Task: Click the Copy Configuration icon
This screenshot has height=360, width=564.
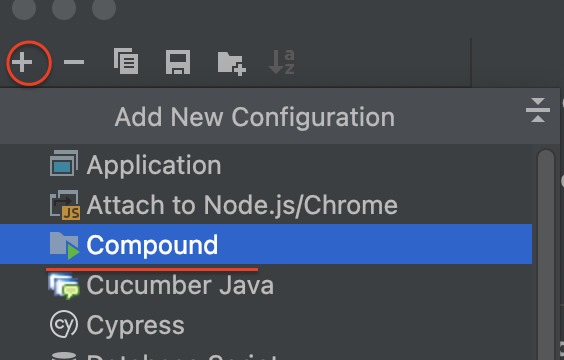Action: 126,61
